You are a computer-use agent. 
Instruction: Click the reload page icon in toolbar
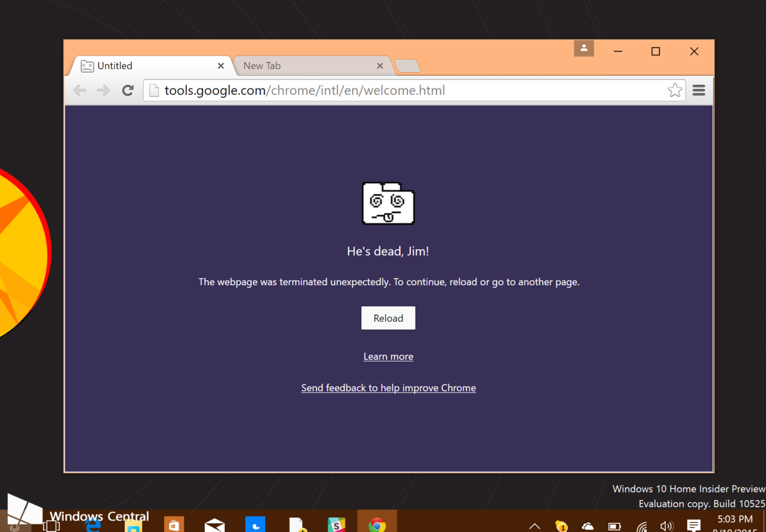[128, 91]
